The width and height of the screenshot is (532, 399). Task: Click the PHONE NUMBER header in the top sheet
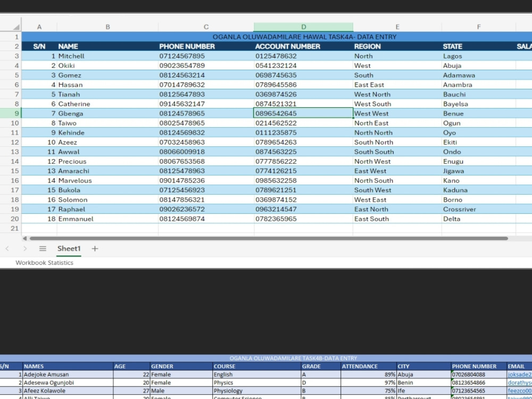(x=206, y=46)
